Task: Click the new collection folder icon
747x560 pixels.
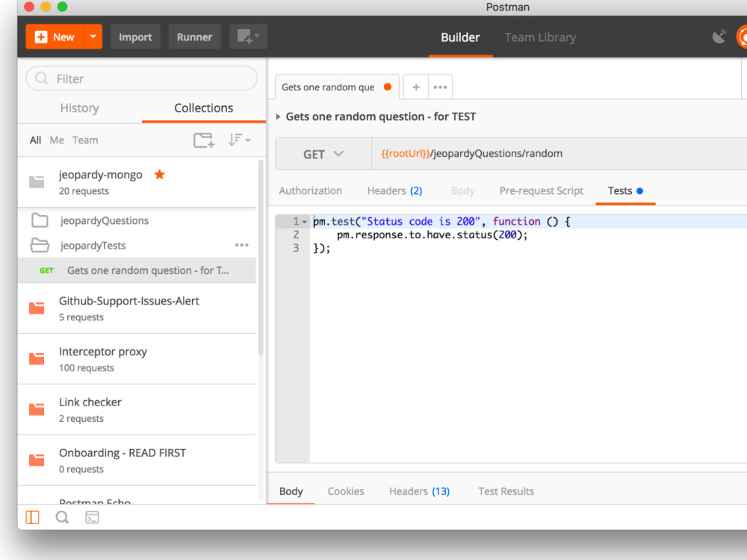Action: pos(204,140)
